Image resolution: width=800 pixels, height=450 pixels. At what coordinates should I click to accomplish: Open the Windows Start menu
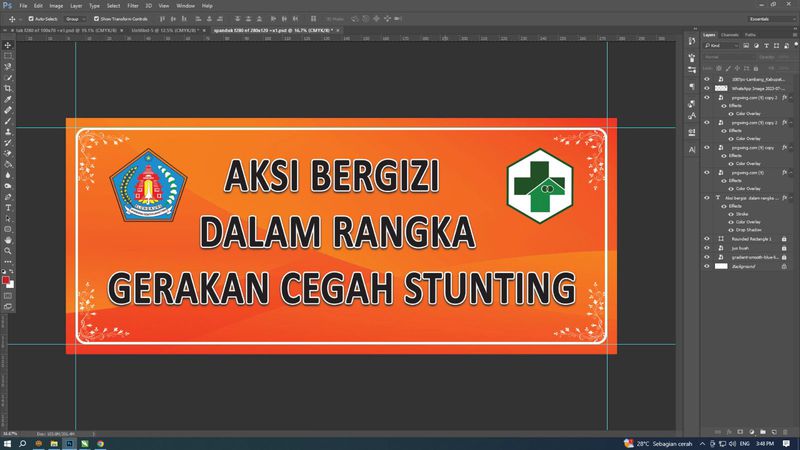(7, 441)
